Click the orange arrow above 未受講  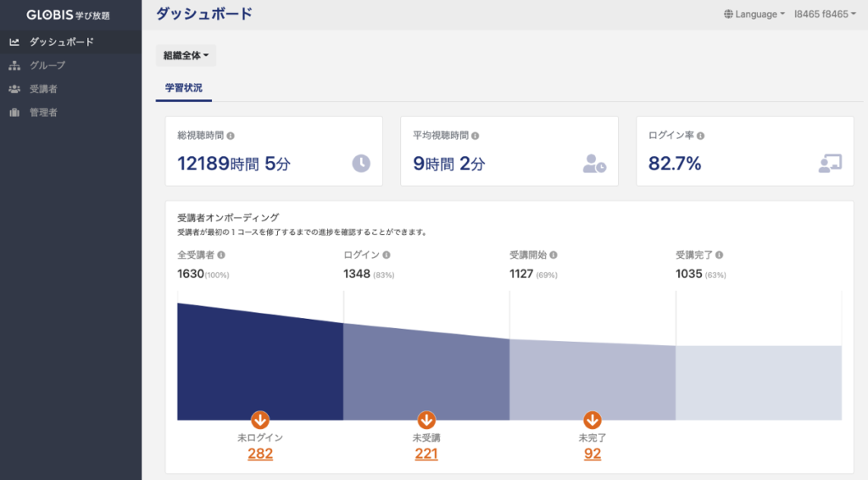coord(426,420)
